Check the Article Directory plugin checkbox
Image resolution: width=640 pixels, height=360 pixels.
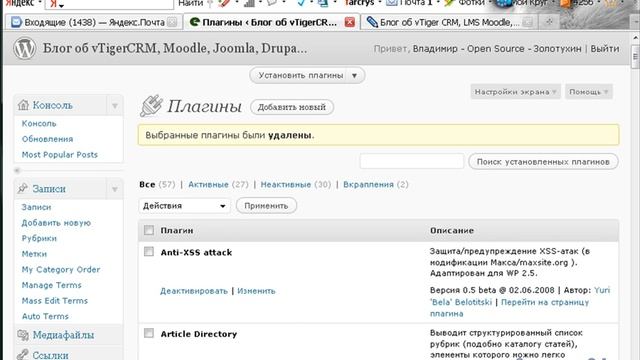point(149,333)
